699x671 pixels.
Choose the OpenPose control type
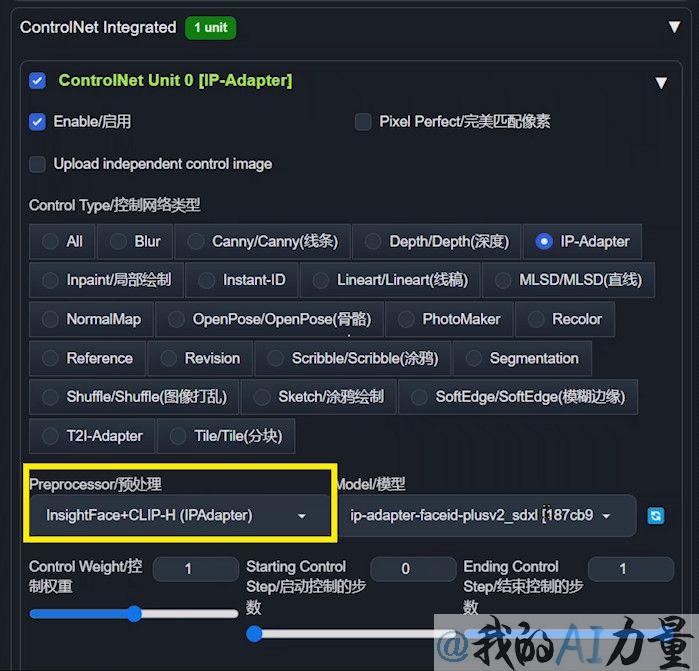point(269,319)
